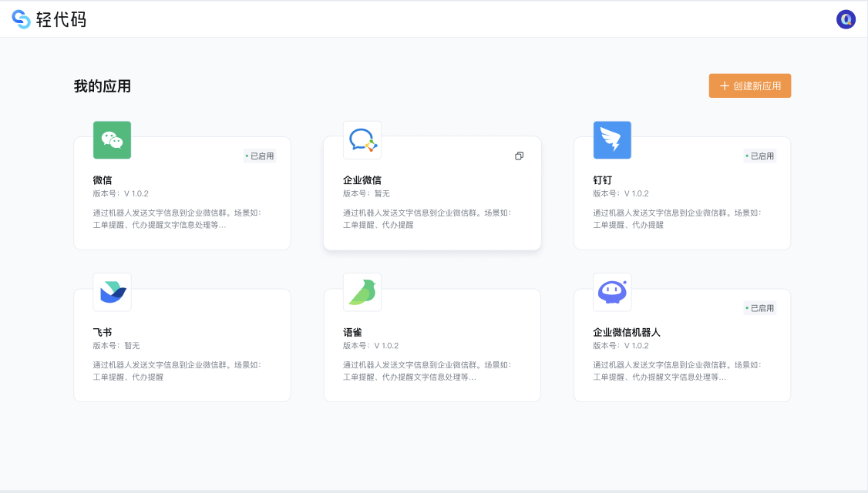Open the 企业微信机器人 app title
The image size is (868, 493).
(x=626, y=332)
